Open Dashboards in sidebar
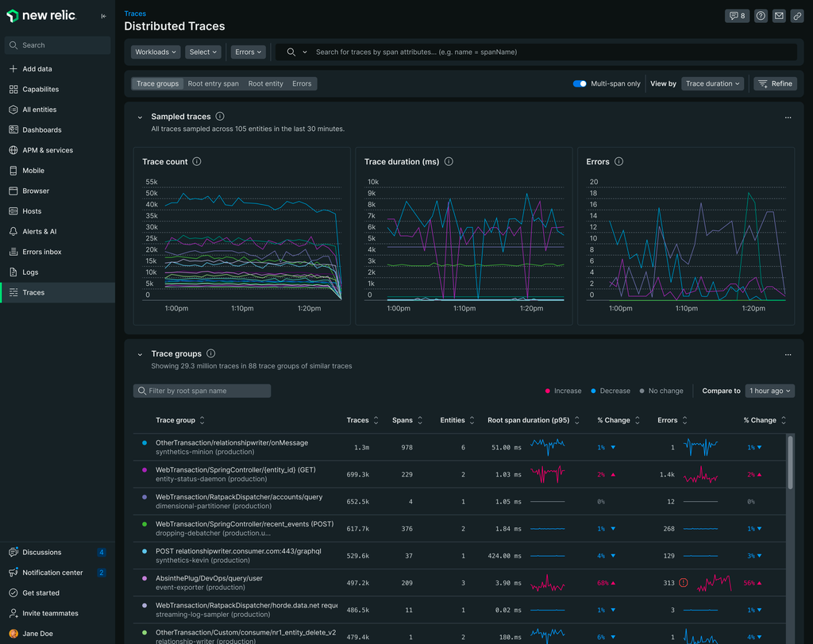The image size is (813, 644). point(57,129)
